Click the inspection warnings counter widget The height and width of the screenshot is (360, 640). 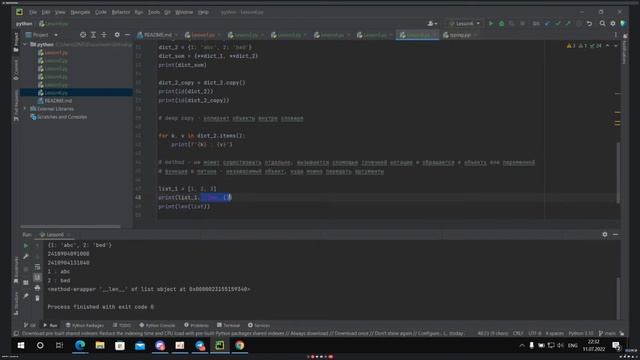coord(584,46)
